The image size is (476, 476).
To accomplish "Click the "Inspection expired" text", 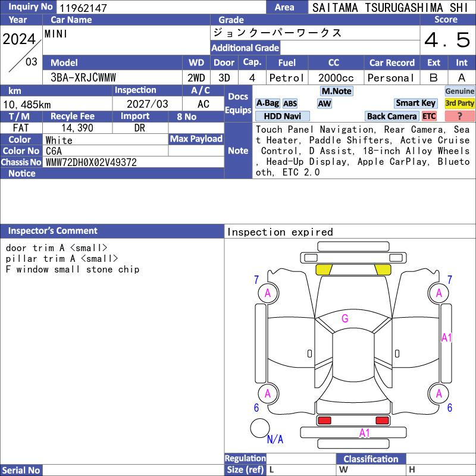I will pyautogui.click(x=280, y=232).
